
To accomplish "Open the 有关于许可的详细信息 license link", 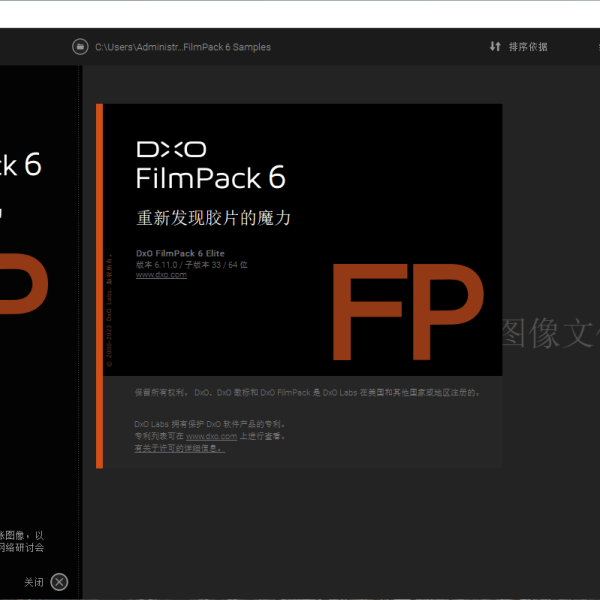I will point(179,448).
